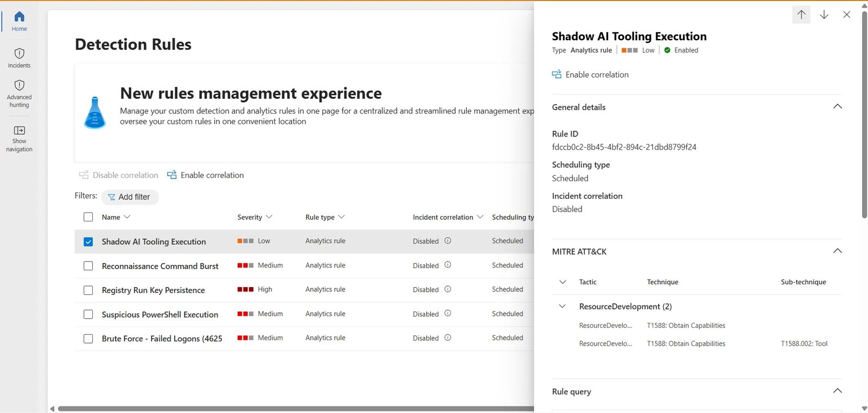The image size is (868, 413).
Task: Check the Registry Run Key Persistence checkbox
Action: [x=88, y=290]
